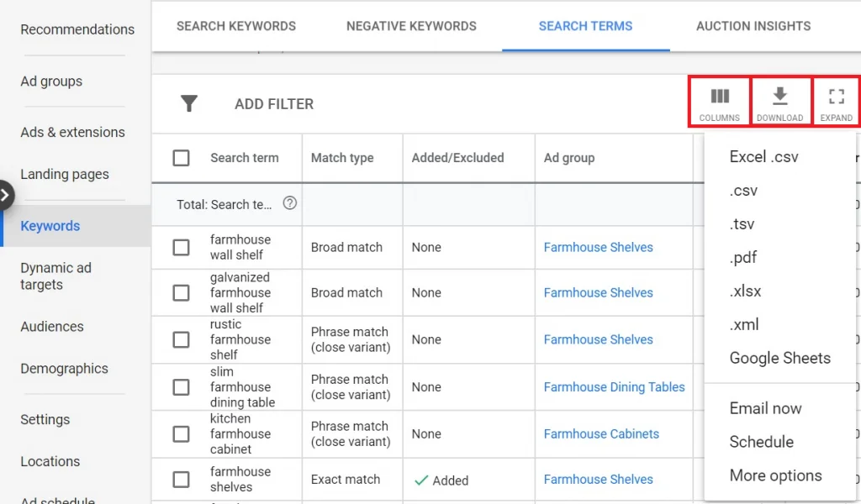Image resolution: width=861 pixels, height=504 pixels.
Task: Select Schedule in download menu
Action: (762, 442)
